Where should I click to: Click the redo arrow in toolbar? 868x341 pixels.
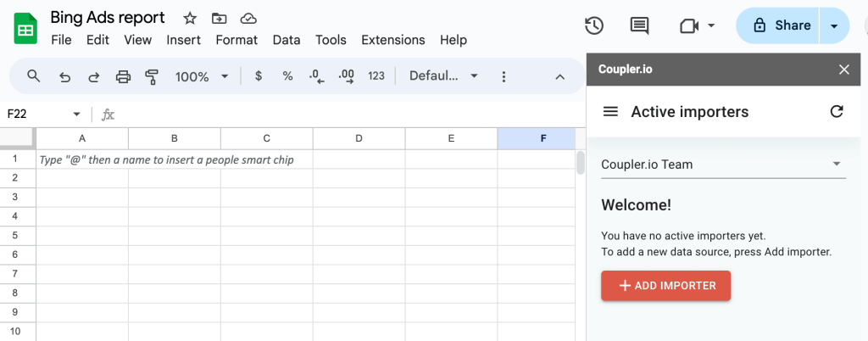[x=94, y=77]
